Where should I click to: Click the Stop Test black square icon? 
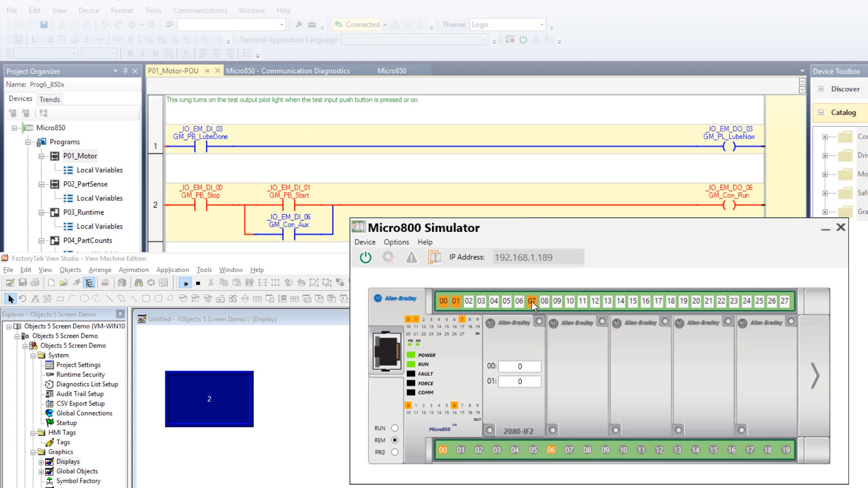point(198,283)
